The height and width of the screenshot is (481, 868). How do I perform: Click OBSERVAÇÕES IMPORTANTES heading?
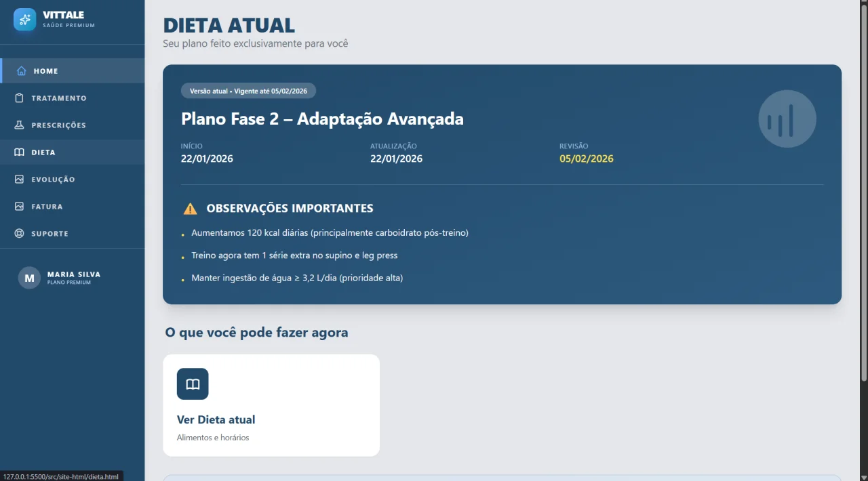(290, 209)
